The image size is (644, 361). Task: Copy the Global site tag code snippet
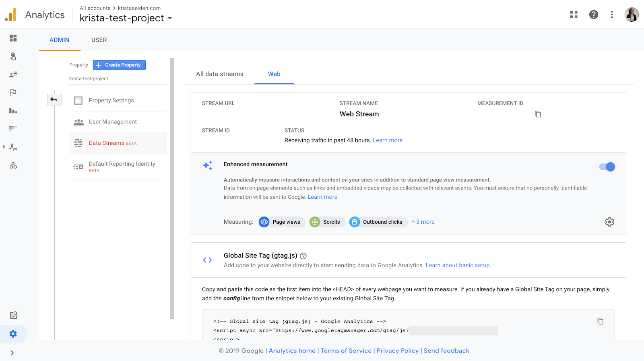pyautogui.click(x=601, y=321)
